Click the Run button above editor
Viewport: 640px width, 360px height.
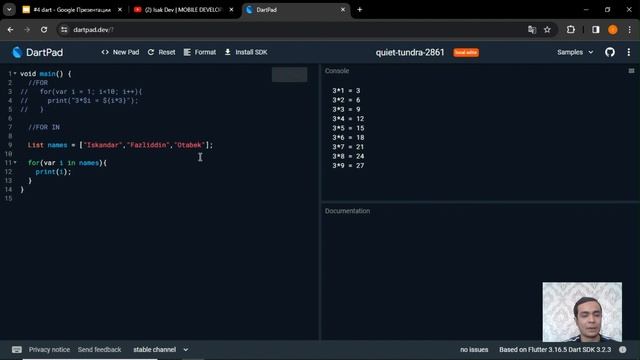click(290, 75)
